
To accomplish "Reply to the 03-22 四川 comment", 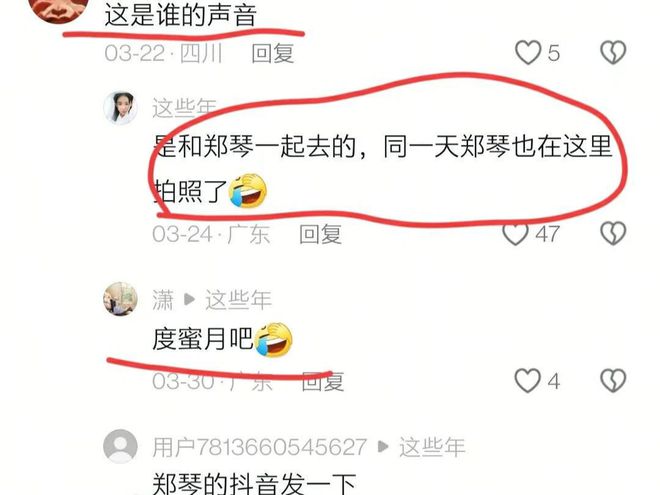I will click(x=273, y=53).
